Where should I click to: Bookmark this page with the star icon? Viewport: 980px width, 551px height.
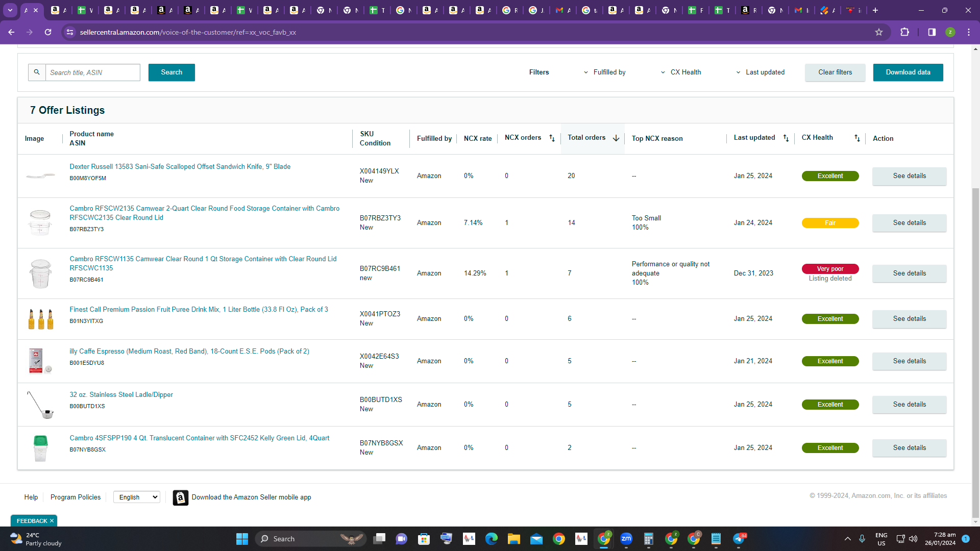(879, 32)
